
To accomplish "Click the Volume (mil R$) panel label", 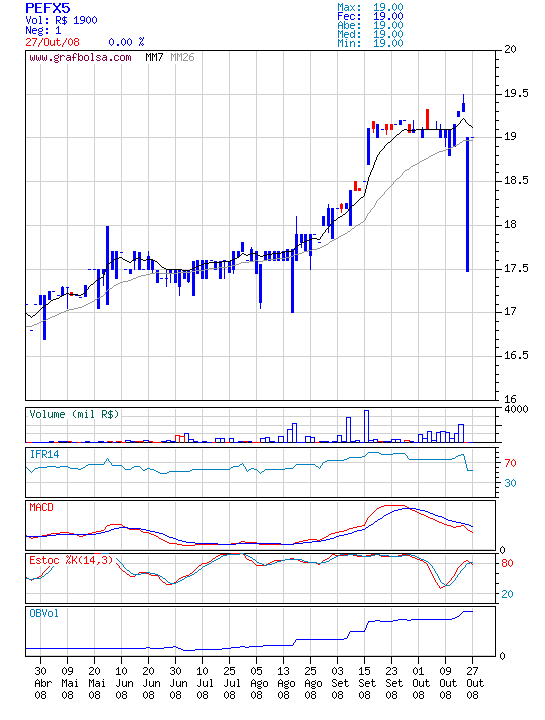I will tap(74, 414).
